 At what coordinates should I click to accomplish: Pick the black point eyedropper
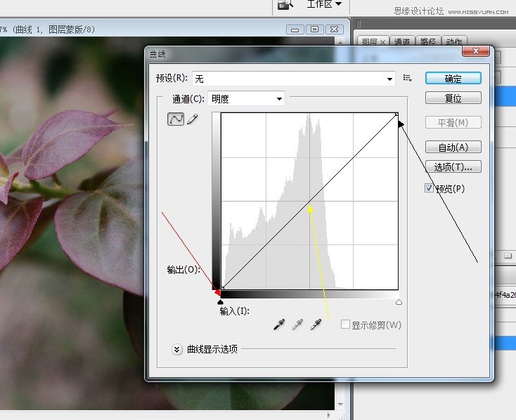[x=279, y=324]
